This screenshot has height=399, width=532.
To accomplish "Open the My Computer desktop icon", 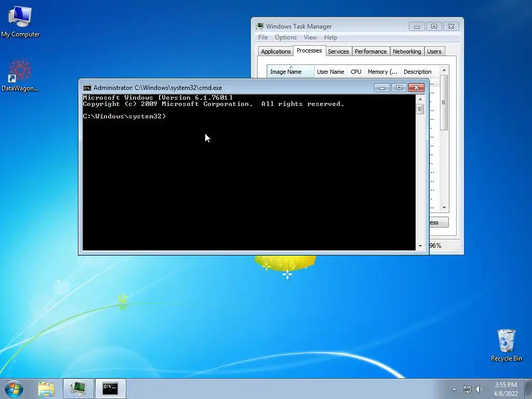I will point(20,21).
